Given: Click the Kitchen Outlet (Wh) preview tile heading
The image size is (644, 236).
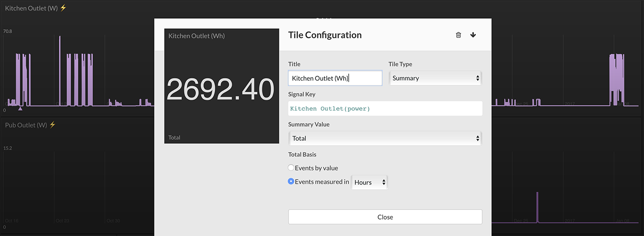Looking at the screenshot, I should [x=196, y=36].
